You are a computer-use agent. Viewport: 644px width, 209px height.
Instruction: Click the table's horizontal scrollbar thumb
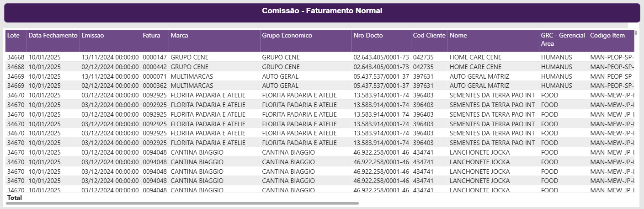click(182, 203)
